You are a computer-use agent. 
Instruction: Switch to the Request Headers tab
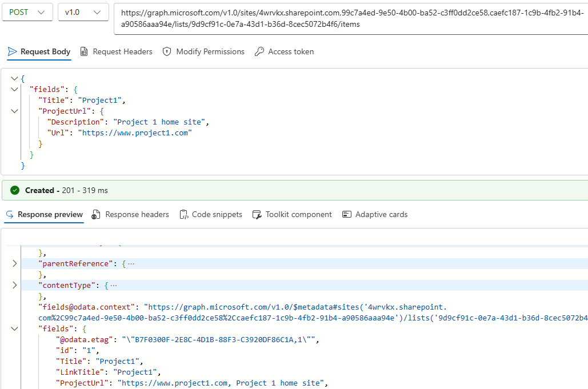tap(116, 52)
